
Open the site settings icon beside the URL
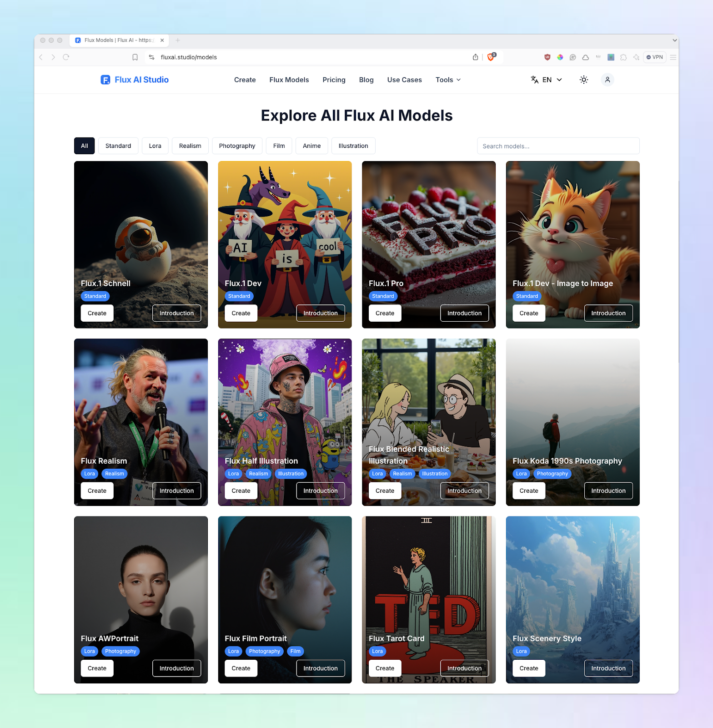(151, 57)
